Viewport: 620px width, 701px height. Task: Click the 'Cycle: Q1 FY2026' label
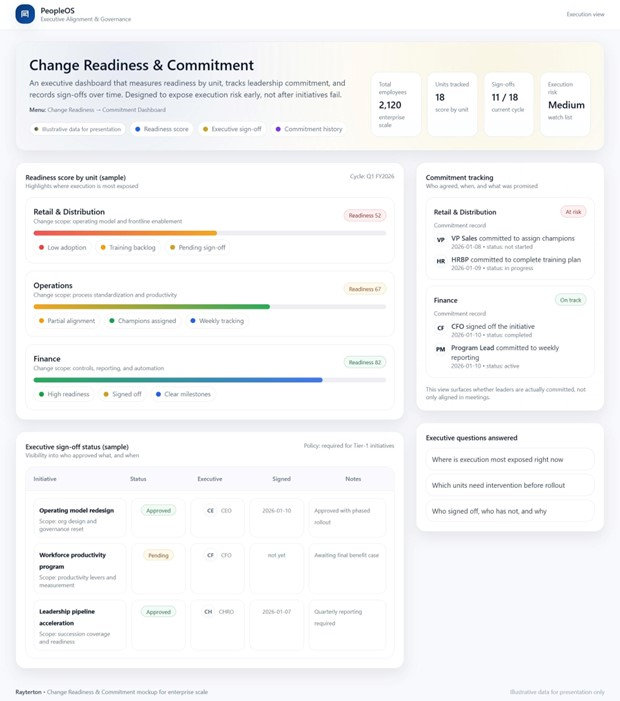pyautogui.click(x=372, y=177)
